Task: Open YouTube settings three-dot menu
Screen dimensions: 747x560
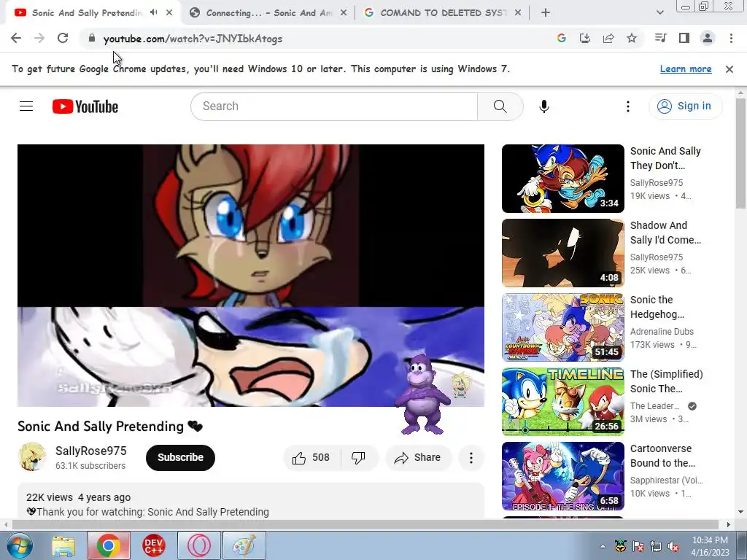Action: 628,106
